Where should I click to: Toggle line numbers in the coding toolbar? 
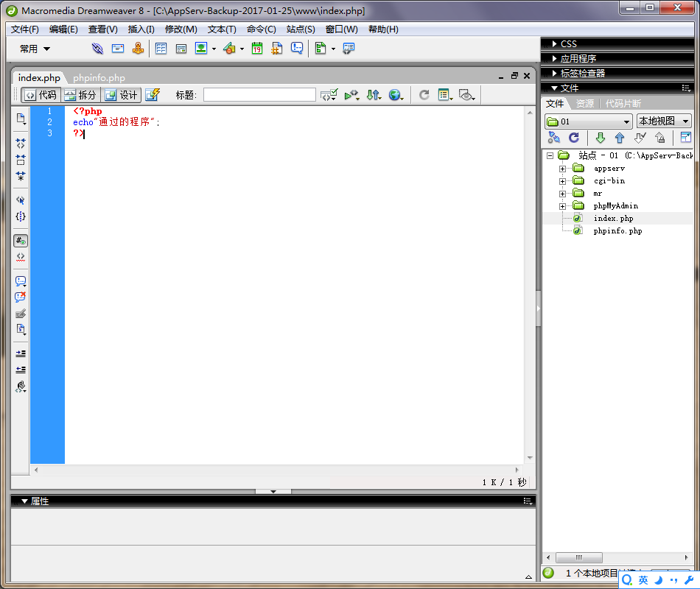click(21, 241)
